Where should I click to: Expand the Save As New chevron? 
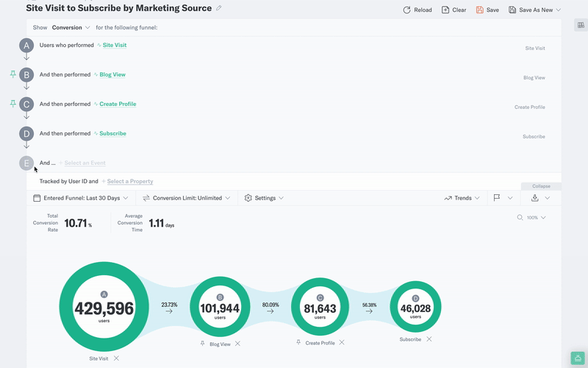pos(559,10)
